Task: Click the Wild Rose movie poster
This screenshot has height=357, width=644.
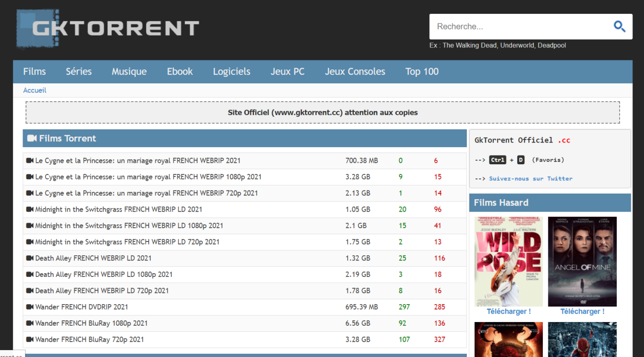Action: (x=509, y=262)
